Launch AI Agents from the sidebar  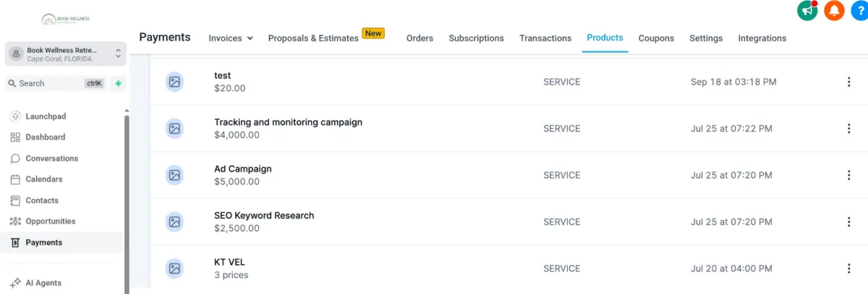pyautogui.click(x=43, y=283)
